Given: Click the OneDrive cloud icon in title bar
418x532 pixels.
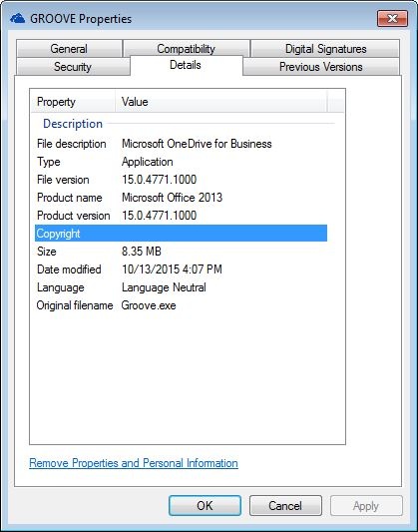Looking at the screenshot, I should click(17, 18).
